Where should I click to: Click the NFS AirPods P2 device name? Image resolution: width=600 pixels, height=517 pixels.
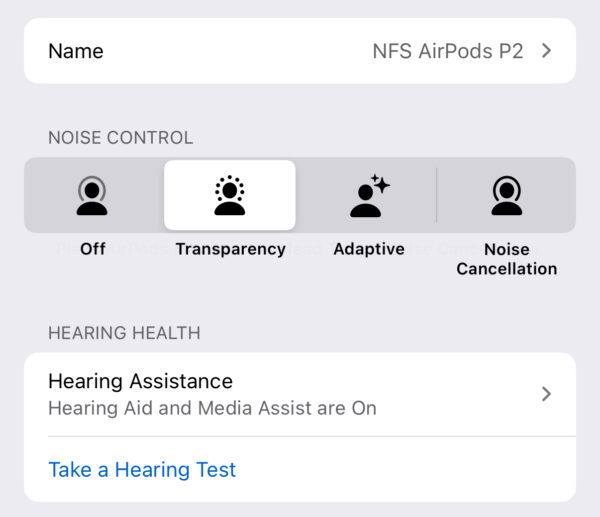(x=447, y=51)
